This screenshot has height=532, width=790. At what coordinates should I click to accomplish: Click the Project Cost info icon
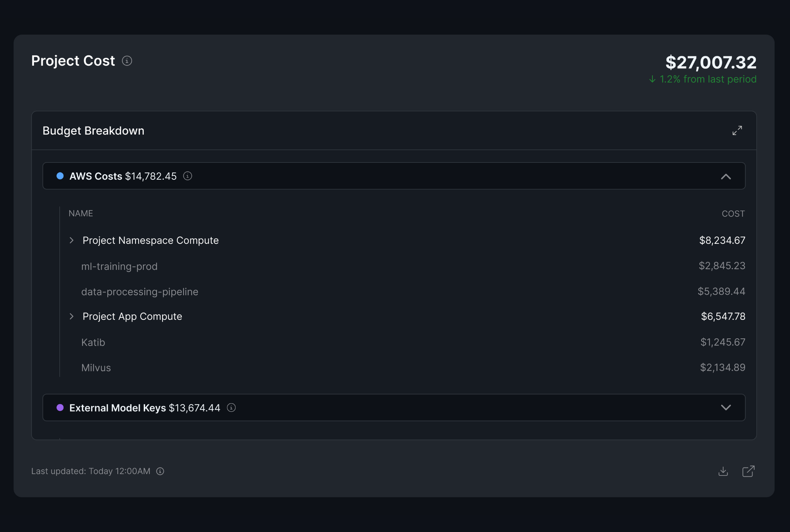127,61
